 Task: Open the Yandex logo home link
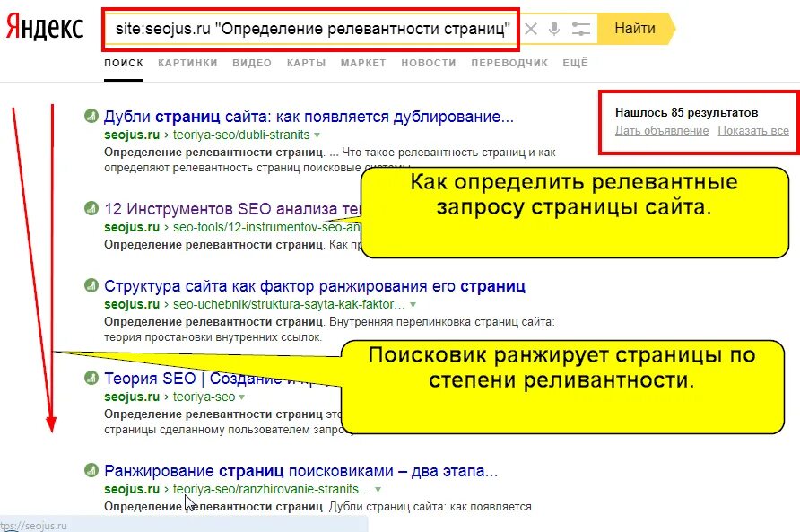click(44, 28)
